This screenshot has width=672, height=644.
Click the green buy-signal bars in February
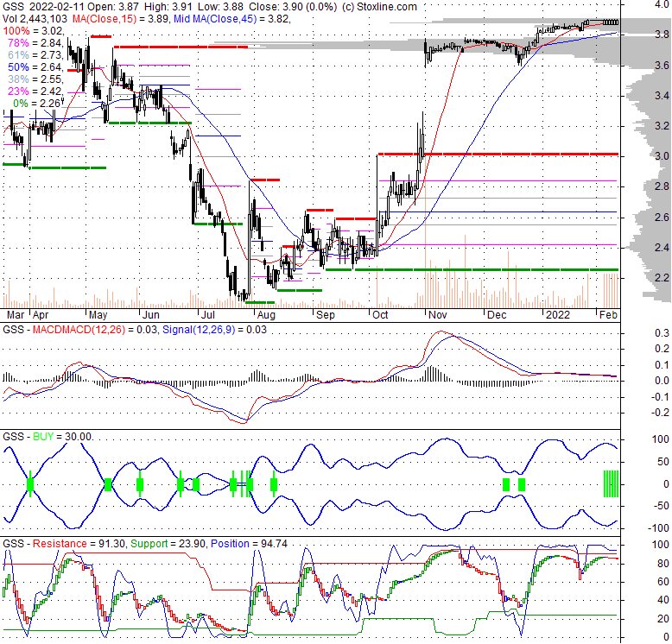tap(612, 483)
